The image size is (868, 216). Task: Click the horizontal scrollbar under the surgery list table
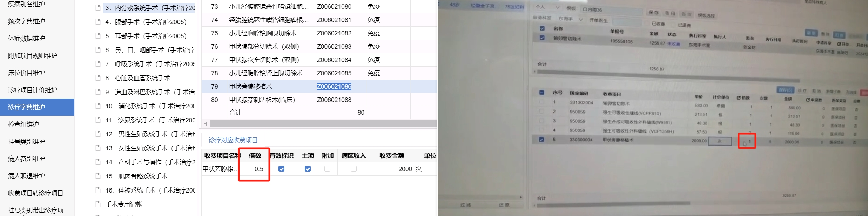(x=323, y=123)
